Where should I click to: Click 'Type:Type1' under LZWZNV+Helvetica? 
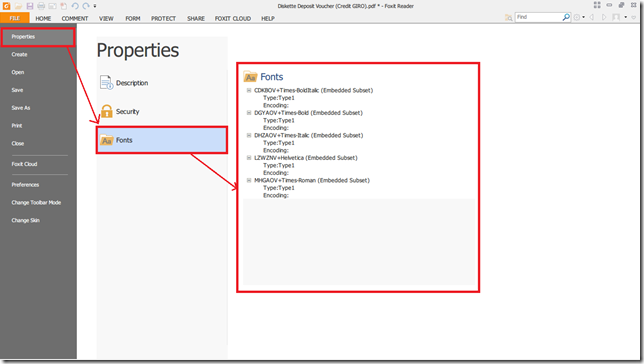[x=279, y=165]
